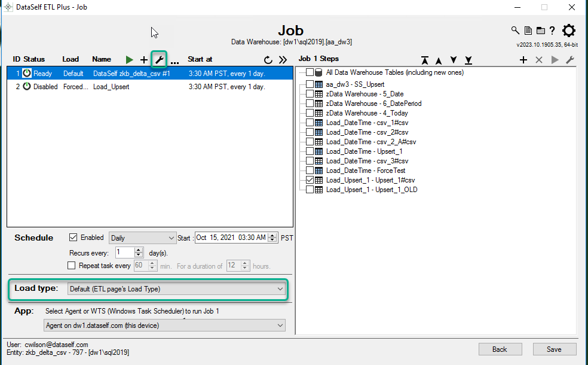Run the selected job with green play icon

(130, 59)
